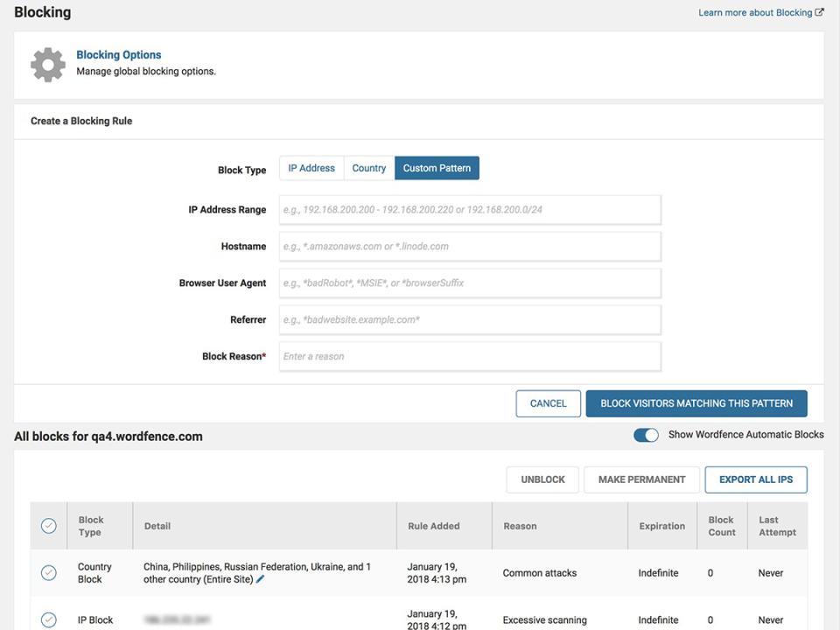
Task: Select the Custom Pattern block type
Action: coord(437,168)
